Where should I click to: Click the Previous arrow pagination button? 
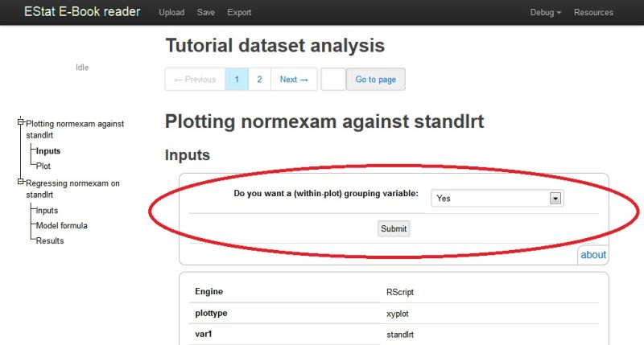tap(195, 79)
